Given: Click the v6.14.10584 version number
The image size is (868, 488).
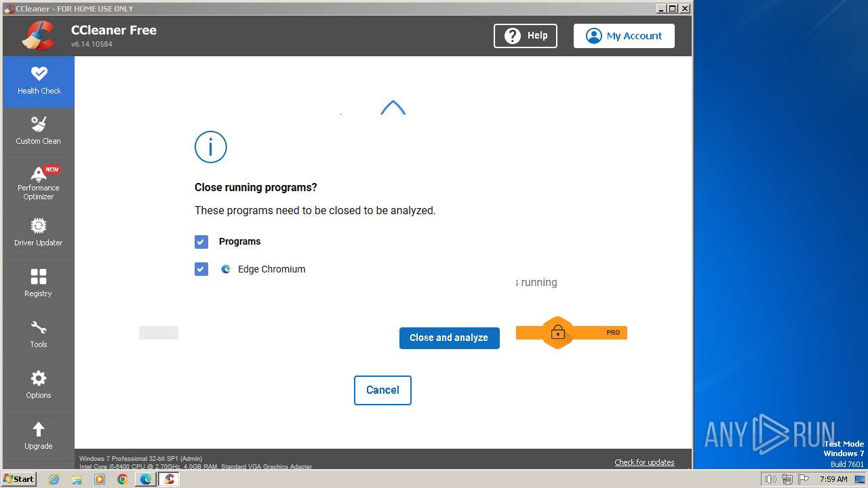Looking at the screenshot, I should [92, 45].
